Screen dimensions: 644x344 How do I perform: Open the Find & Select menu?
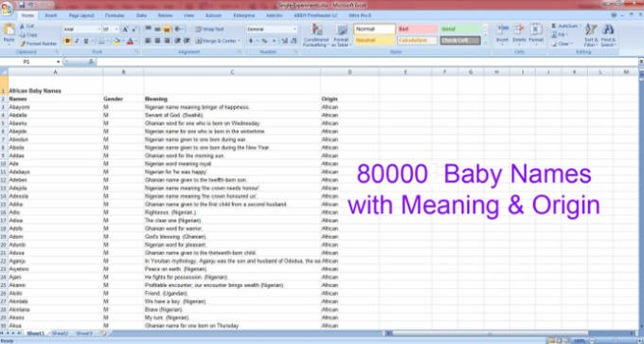pos(608,35)
